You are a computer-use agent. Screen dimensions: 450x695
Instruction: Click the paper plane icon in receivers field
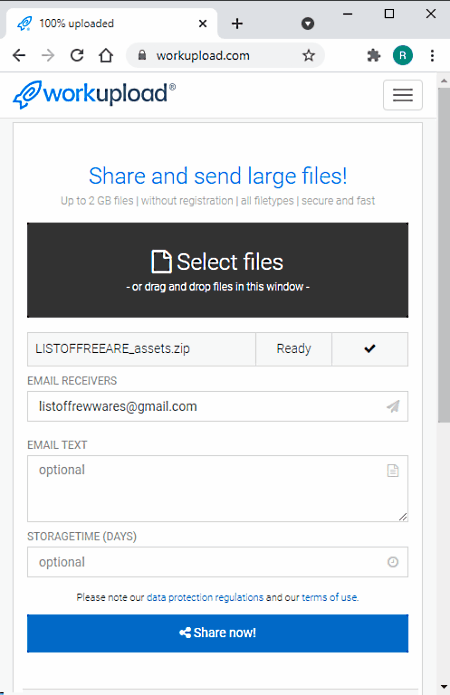point(393,406)
